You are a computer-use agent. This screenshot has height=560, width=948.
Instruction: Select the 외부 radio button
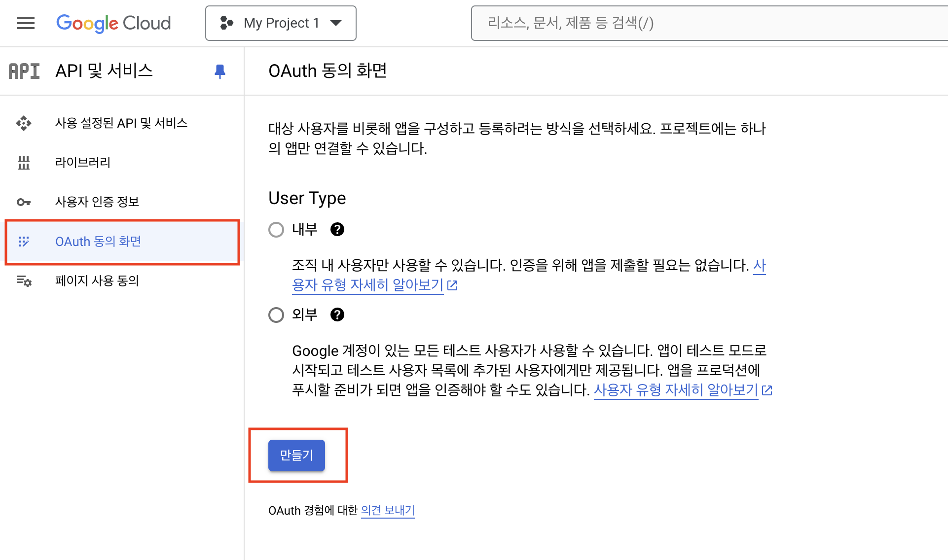276,315
